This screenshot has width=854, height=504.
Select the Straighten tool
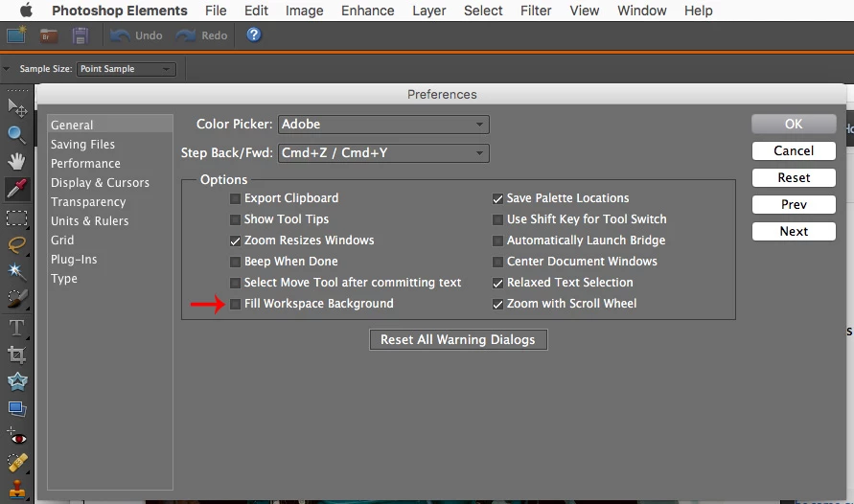(x=16, y=408)
